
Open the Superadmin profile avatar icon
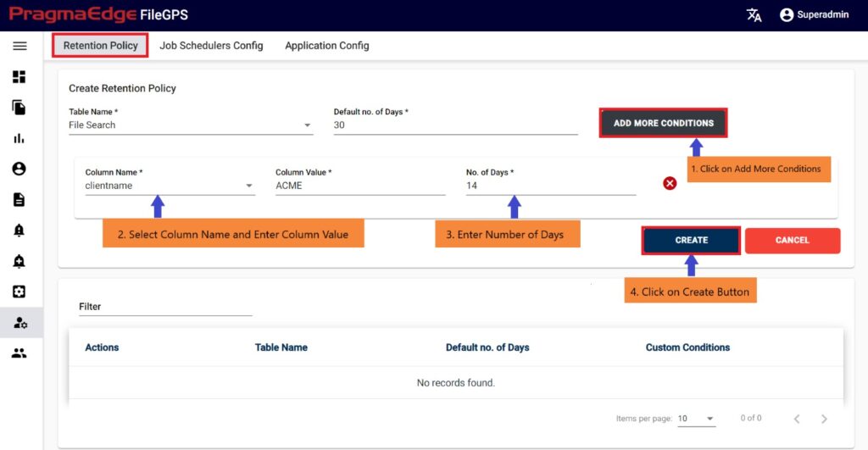pyautogui.click(x=787, y=15)
